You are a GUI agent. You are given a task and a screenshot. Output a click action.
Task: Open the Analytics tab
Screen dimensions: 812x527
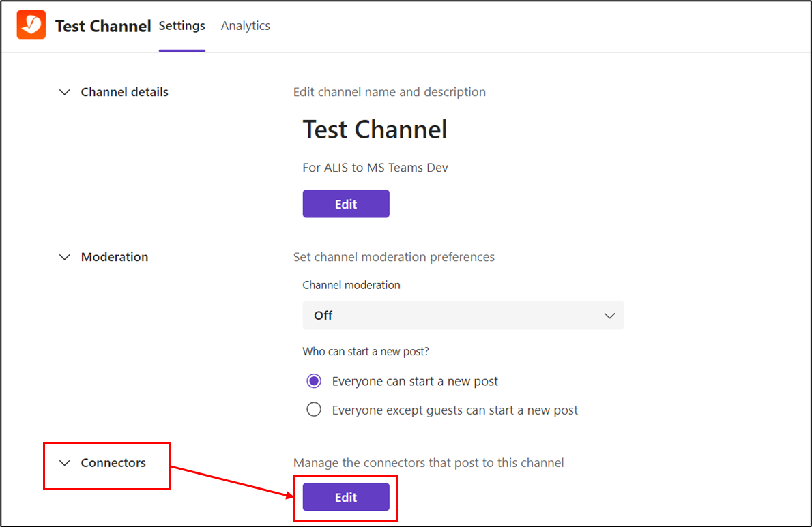246,26
